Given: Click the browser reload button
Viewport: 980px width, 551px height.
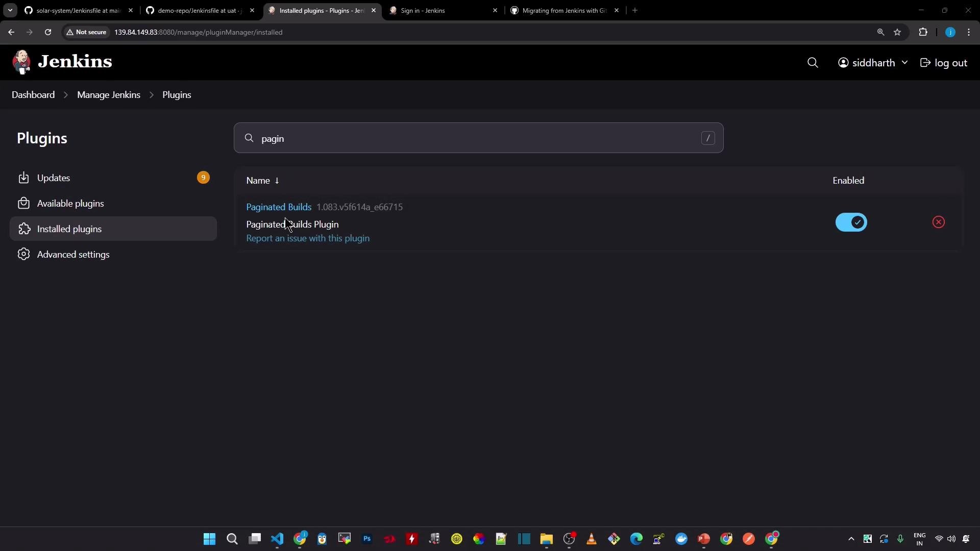Looking at the screenshot, I should click(48, 32).
